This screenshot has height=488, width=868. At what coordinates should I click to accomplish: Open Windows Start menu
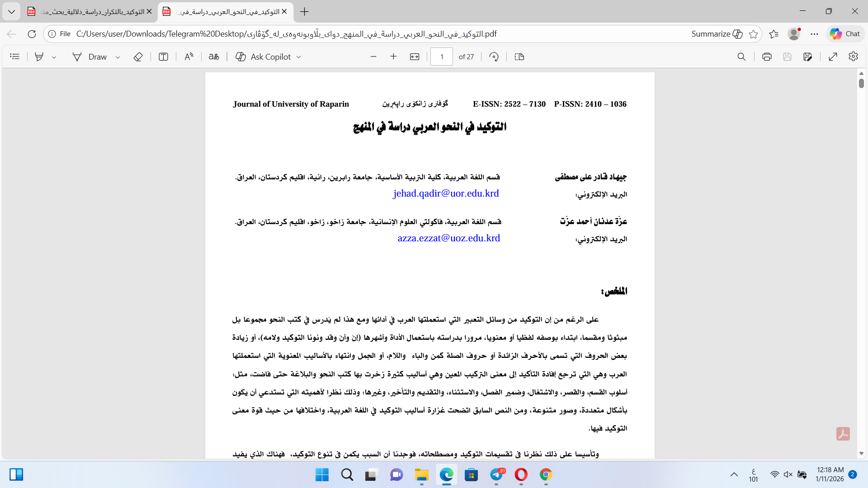tap(322, 474)
